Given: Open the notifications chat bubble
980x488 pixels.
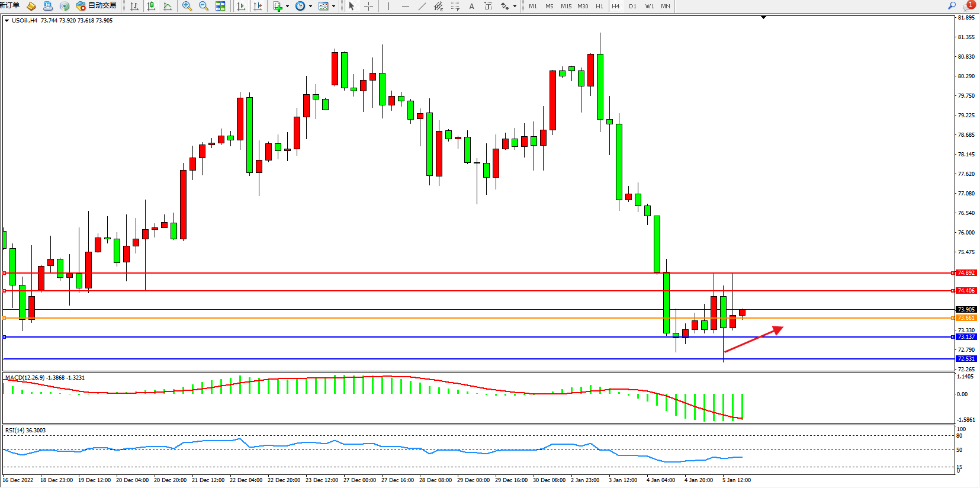Looking at the screenshot, I should (x=968, y=6).
